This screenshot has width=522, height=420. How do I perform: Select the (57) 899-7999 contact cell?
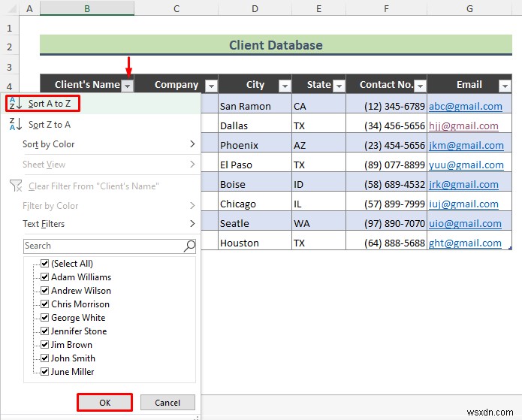[387, 201]
